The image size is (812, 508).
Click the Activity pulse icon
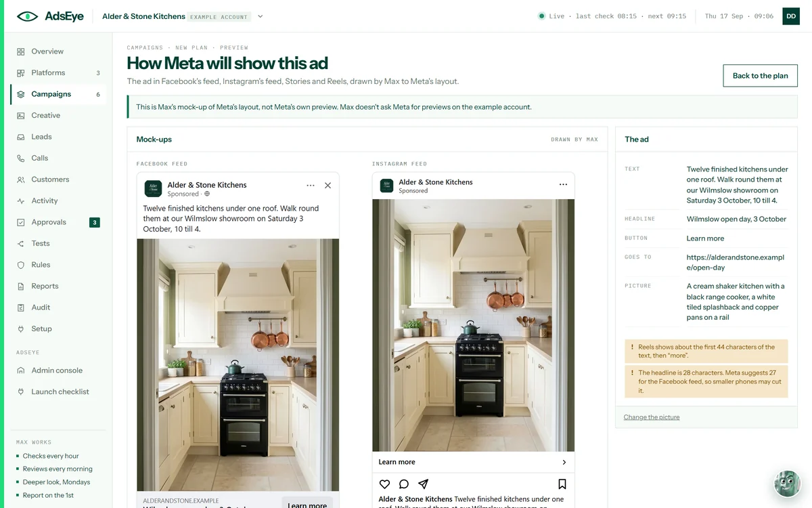tap(21, 200)
